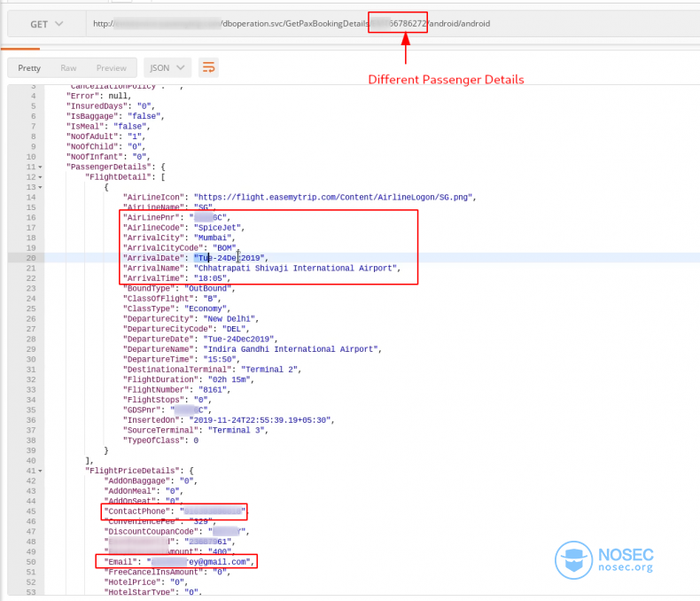Click the "AirLinePnr" line
700x601 pixels.
click(176, 218)
